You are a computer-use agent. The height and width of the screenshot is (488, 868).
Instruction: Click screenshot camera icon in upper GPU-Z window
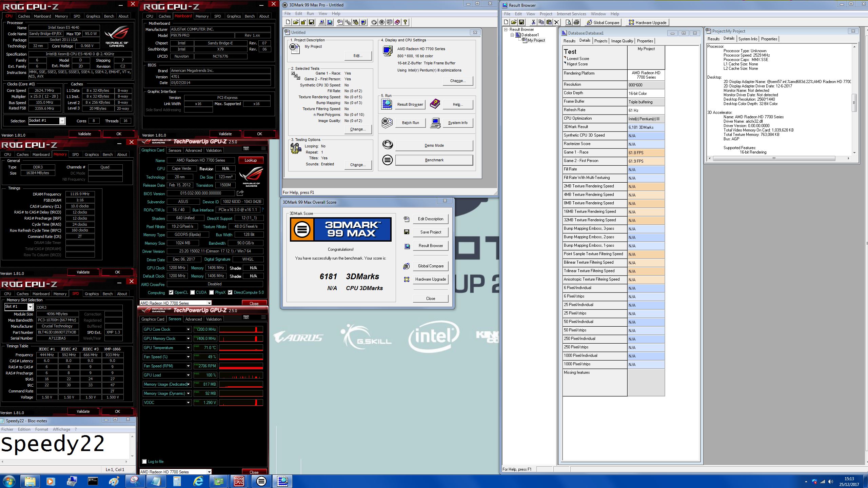pos(246,148)
